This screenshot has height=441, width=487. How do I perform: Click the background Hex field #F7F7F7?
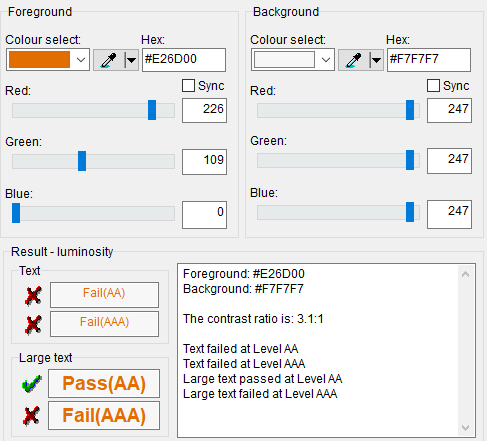click(429, 60)
